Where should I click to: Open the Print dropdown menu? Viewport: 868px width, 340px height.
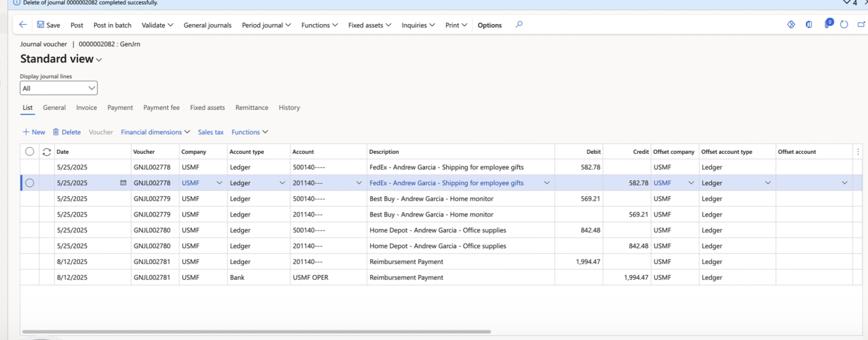pyautogui.click(x=456, y=25)
